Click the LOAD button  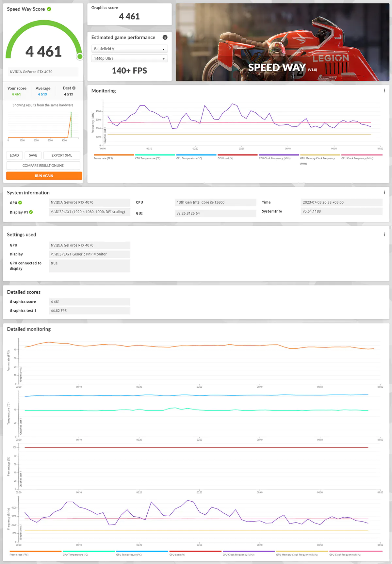pyautogui.click(x=14, y=155)
